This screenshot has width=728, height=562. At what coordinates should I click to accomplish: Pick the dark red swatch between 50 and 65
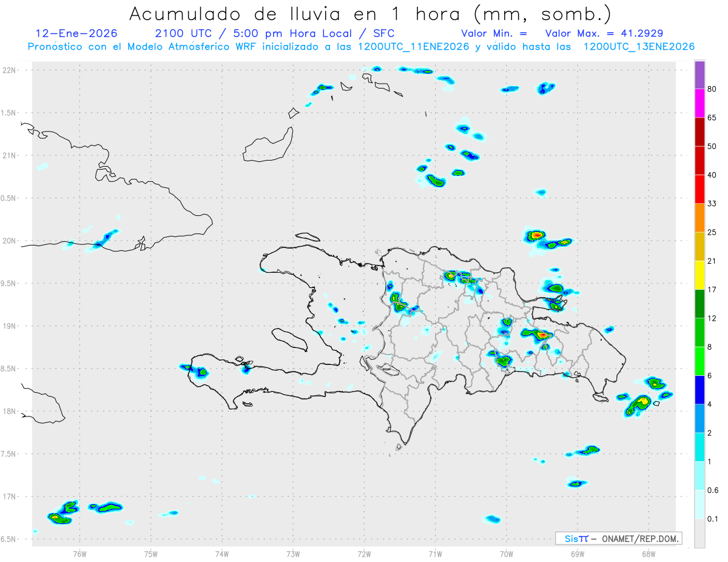coord(699,132)
